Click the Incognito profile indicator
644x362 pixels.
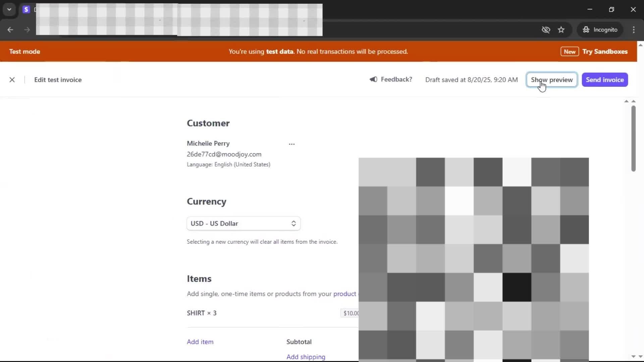click(x=600, y=30)
